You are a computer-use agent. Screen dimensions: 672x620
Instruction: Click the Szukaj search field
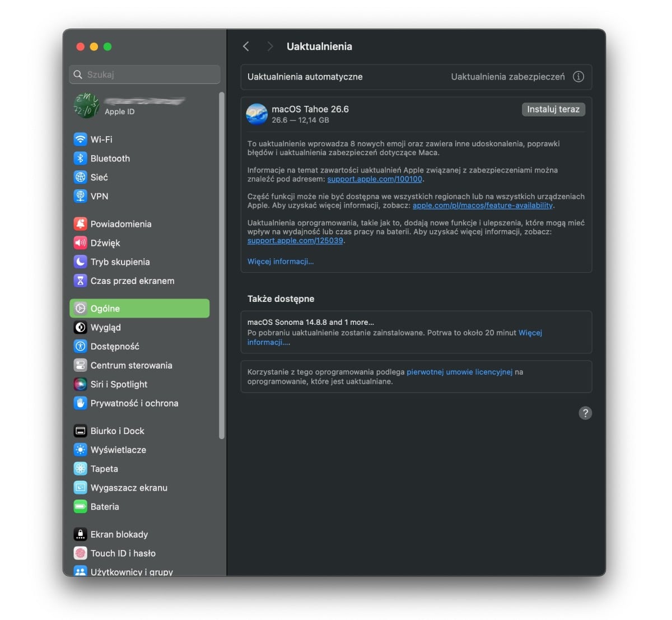[144, 74]
